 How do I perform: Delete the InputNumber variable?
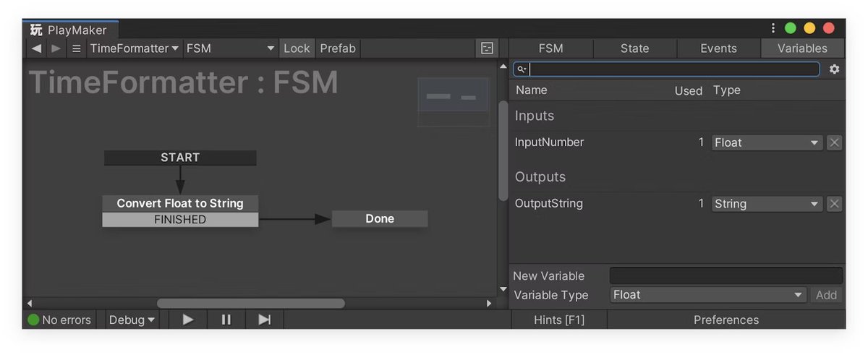(835, 142)
